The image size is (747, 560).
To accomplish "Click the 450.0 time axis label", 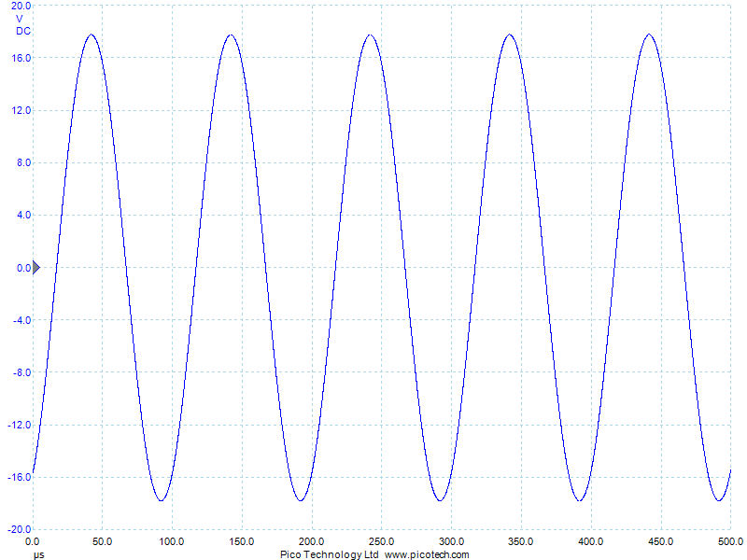I will coord(661,542).
